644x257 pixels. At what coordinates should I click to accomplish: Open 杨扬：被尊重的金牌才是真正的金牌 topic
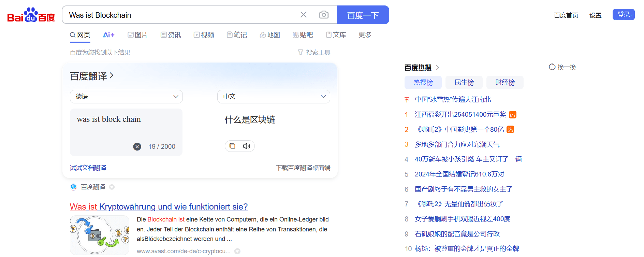point(467,248)
